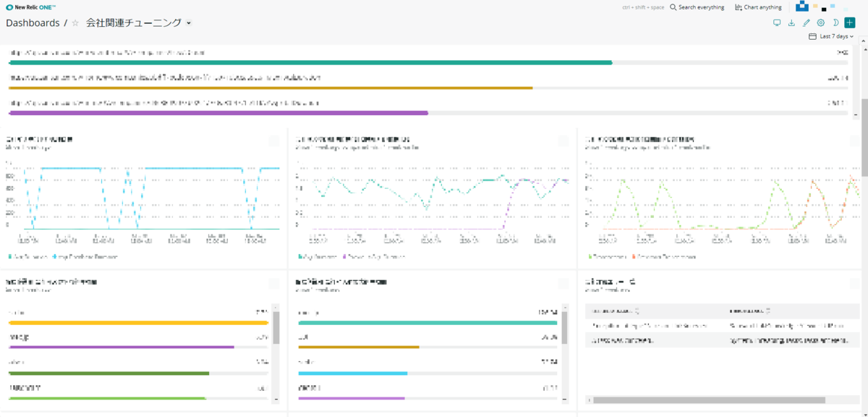
Task: Click the yellow bar in bottom-left widget
Action: [138, 322]
